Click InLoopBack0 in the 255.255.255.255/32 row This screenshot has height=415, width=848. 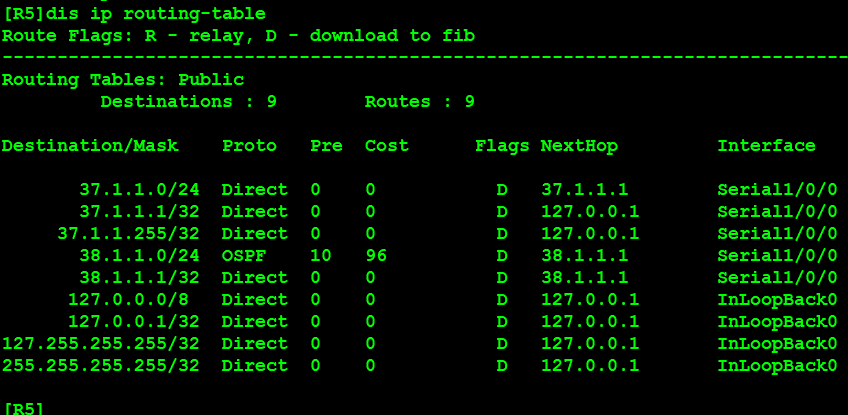click(777, 366)
